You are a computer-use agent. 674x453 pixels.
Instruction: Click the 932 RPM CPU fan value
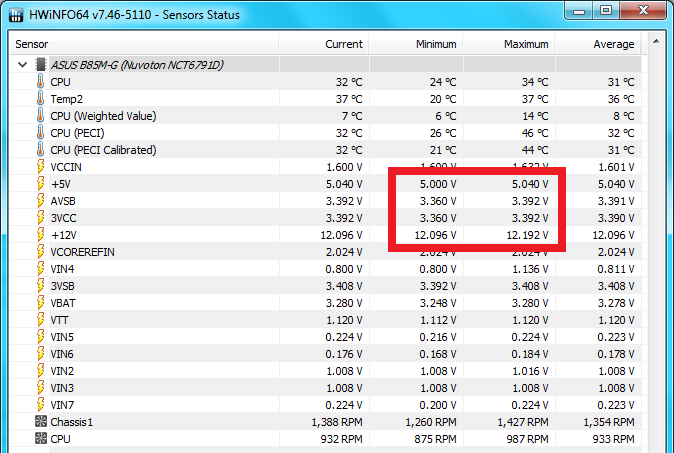341,439
